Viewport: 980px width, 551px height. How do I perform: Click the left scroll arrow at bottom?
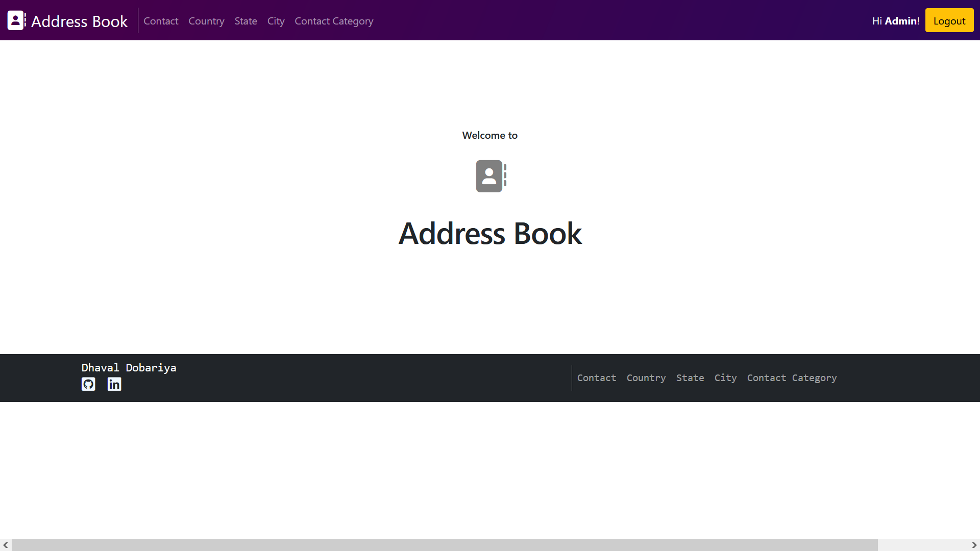(6, 545)
